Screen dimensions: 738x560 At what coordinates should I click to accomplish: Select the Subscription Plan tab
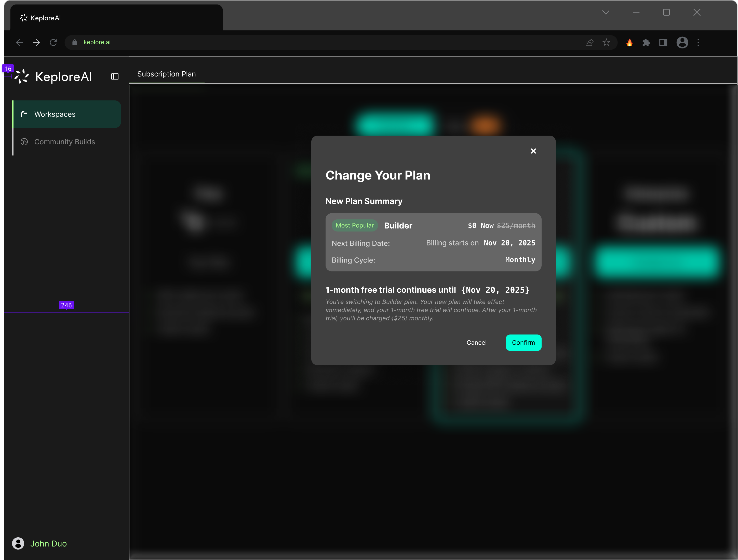click(167, 74)
